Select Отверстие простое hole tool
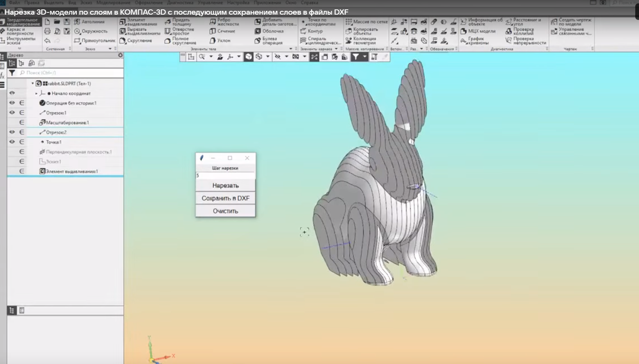The image size is (639, 364). click(x=179, y=32)
